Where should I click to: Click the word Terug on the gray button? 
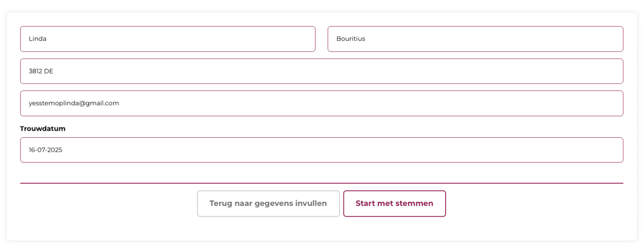click(x=220, y=204)
